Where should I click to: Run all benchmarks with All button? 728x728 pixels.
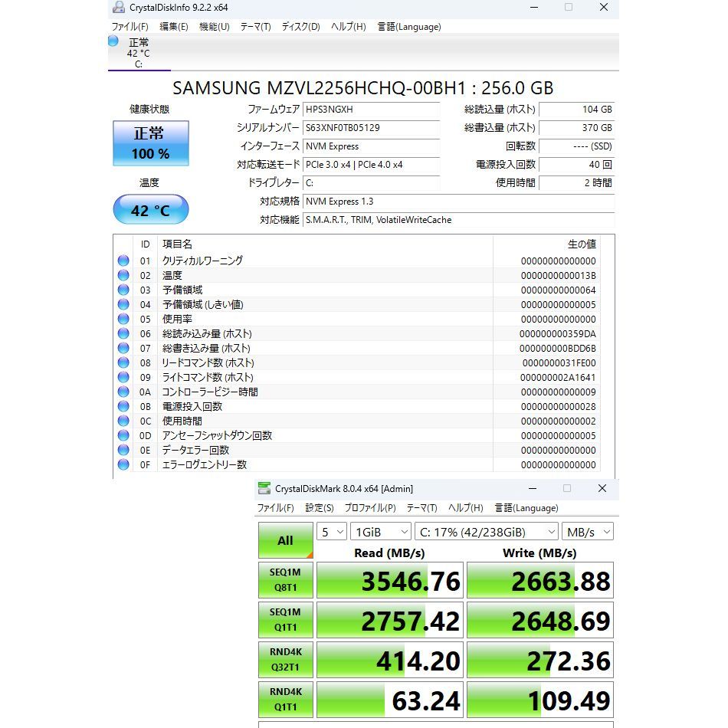286,540
